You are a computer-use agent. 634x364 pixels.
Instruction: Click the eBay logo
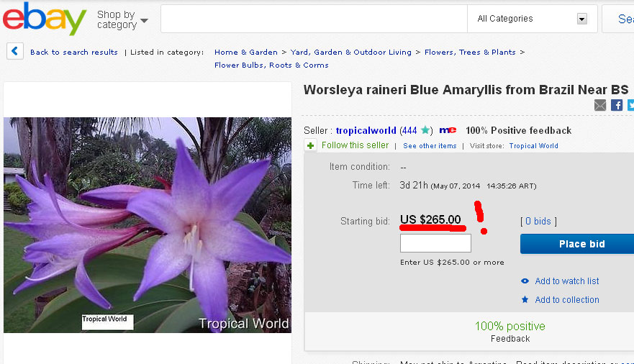pyautogui.click(x=45, y=19)
